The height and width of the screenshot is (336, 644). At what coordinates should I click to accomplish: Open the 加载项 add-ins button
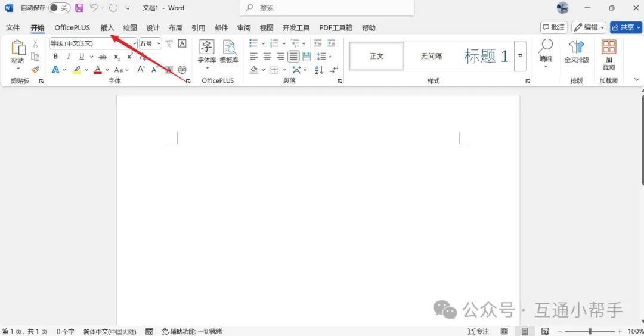[609, 55]
